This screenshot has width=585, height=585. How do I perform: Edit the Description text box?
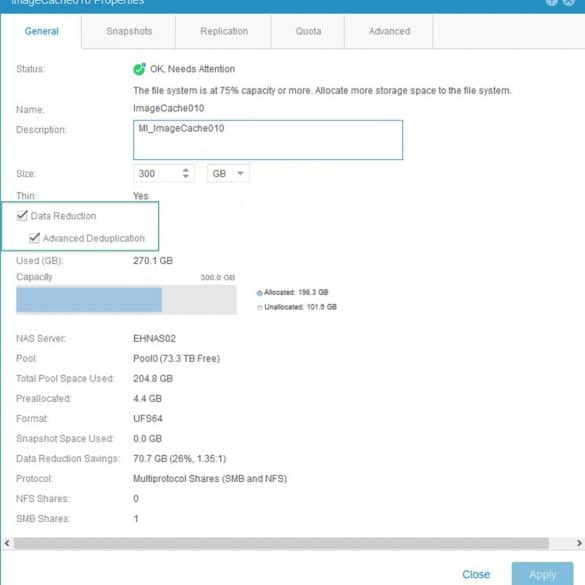click(x=268, y=140)
